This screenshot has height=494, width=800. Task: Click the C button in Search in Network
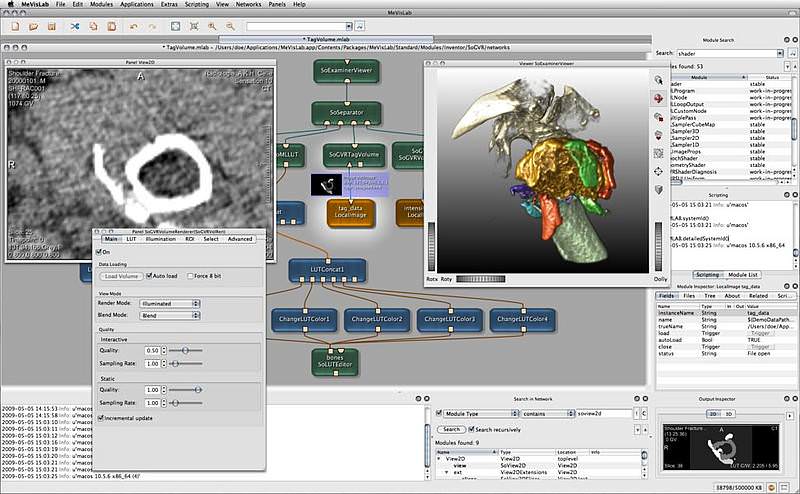pyautogui.click(x=644, y=413)
